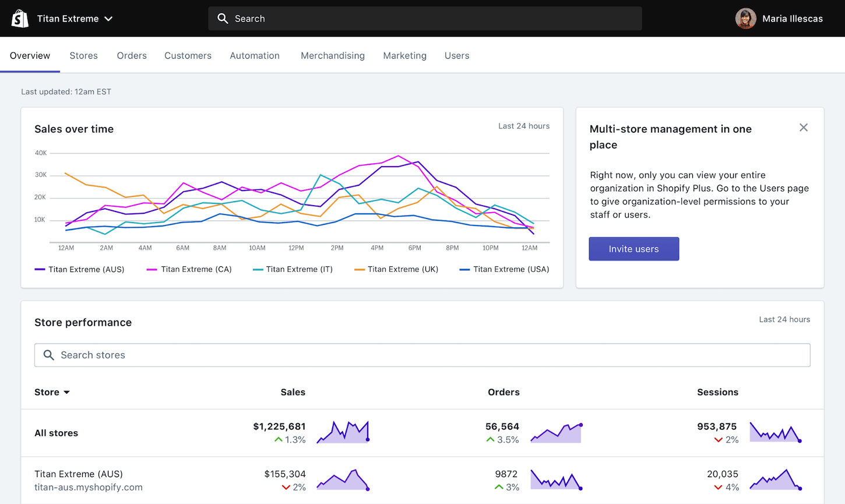Select the Overview tab
845x504 pixels.
click(30, 55)
